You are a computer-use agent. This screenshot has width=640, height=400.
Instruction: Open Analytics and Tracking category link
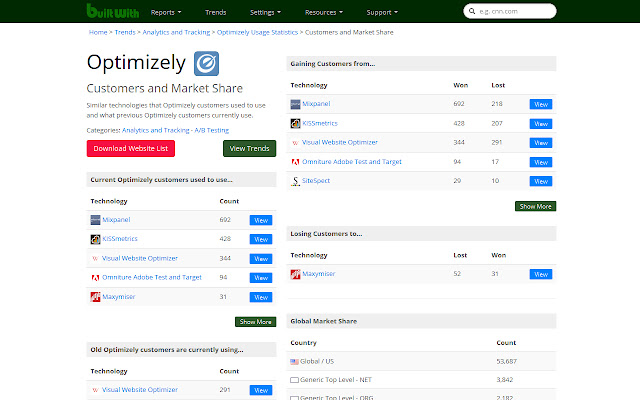pyautogui.click(x=156, y=130)
